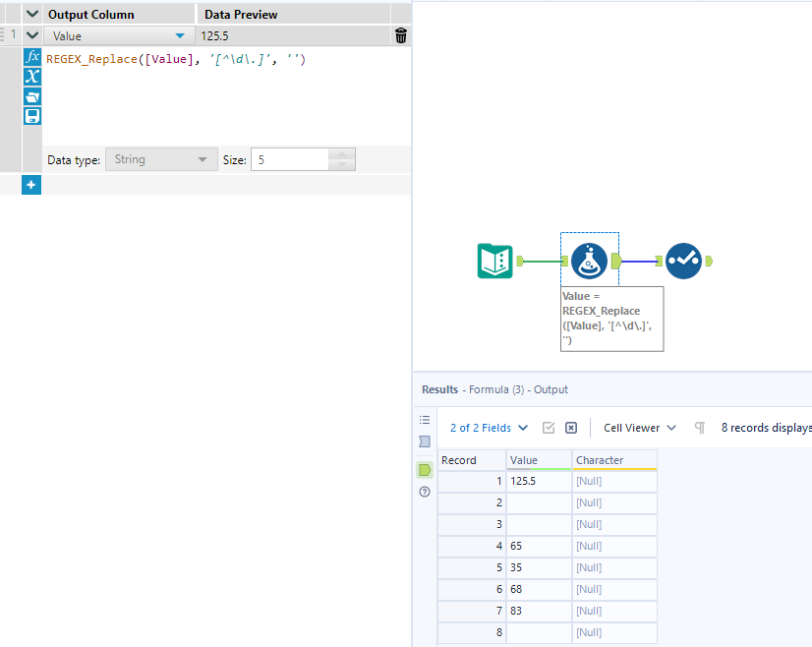Click the pilcrow whitespace icon in Results toolbar

[x=699, y=427]
